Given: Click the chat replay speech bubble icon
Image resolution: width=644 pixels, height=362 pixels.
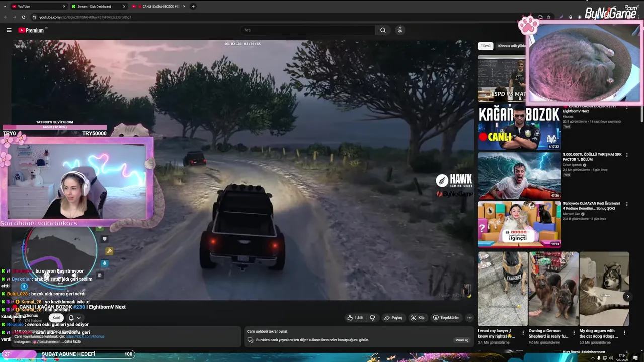Looking at the screenshot, I should tap(250, 340).
